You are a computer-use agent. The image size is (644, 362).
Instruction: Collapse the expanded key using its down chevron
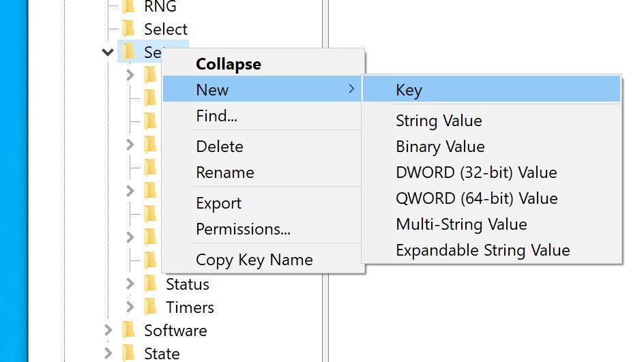coord(108,52)
